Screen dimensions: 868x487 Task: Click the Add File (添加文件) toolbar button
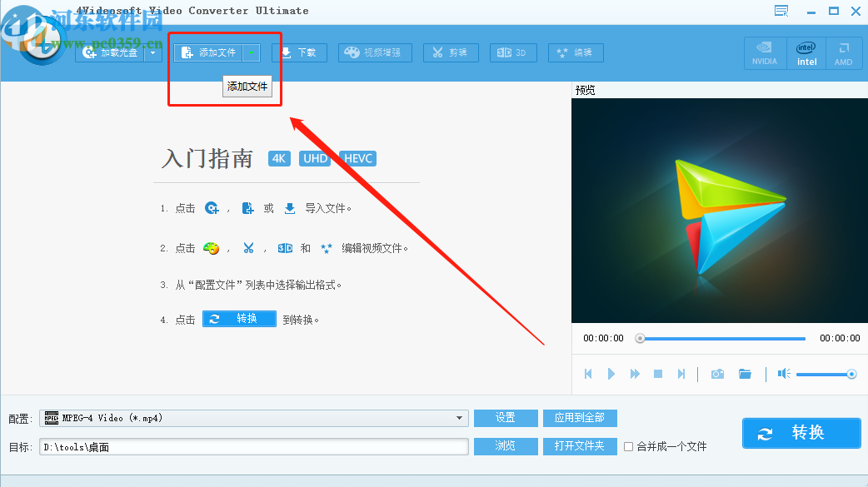[x=209, y=52]
